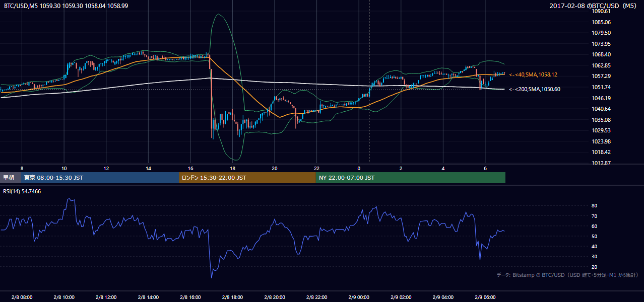Click RSI axis level 30
The image size is (644, 302).
[x=595, y=257]
